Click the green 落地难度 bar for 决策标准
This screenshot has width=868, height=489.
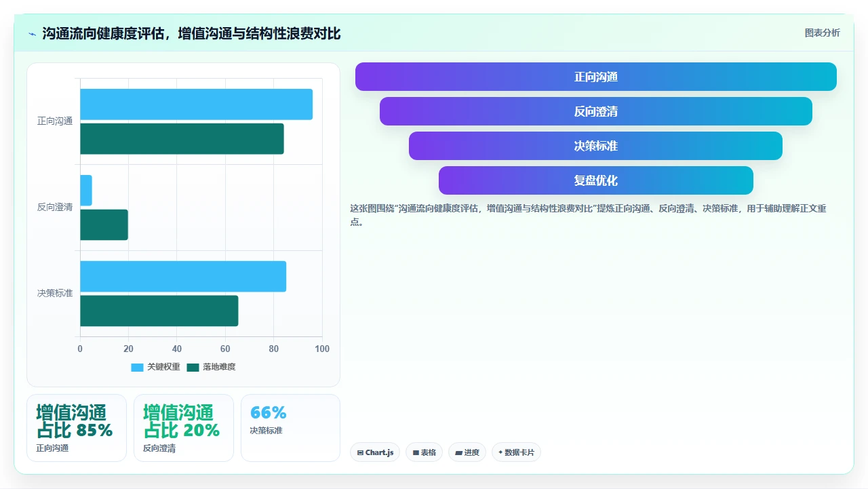[x=159, y=311]
